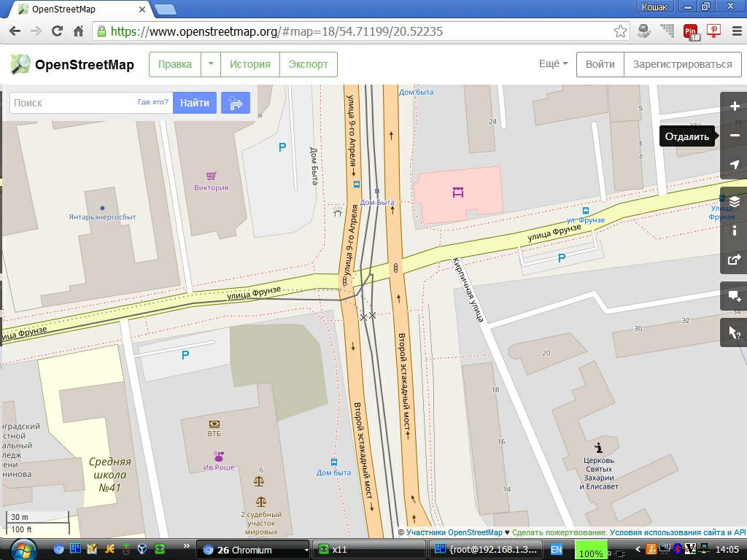Image resolution: width=747 pixels, height=560 pixels.
Task: Click the OpenStreetMap magnifier logo
Action: (x=20, y=64)
